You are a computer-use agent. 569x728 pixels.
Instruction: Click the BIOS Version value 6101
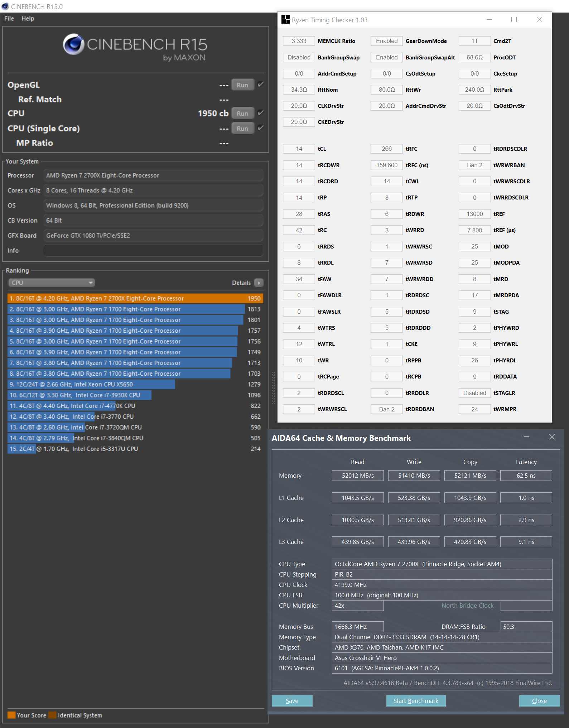point(442,668)
